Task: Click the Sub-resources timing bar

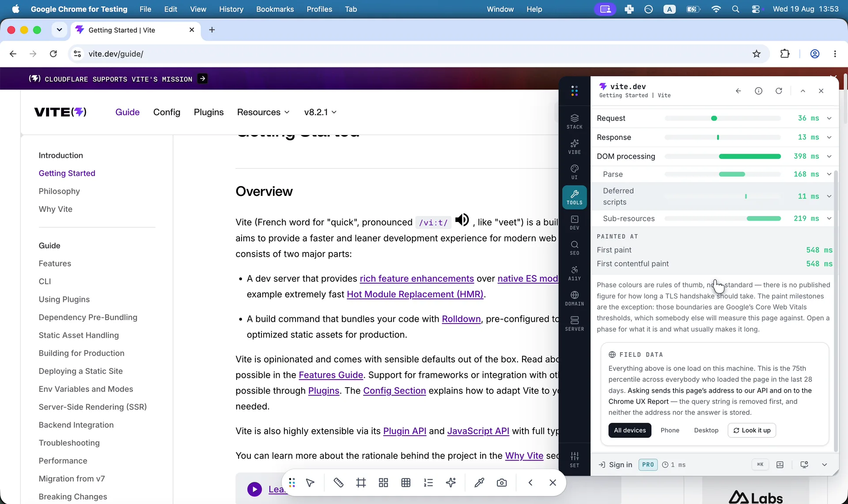Action: click(x=723, y=218)
